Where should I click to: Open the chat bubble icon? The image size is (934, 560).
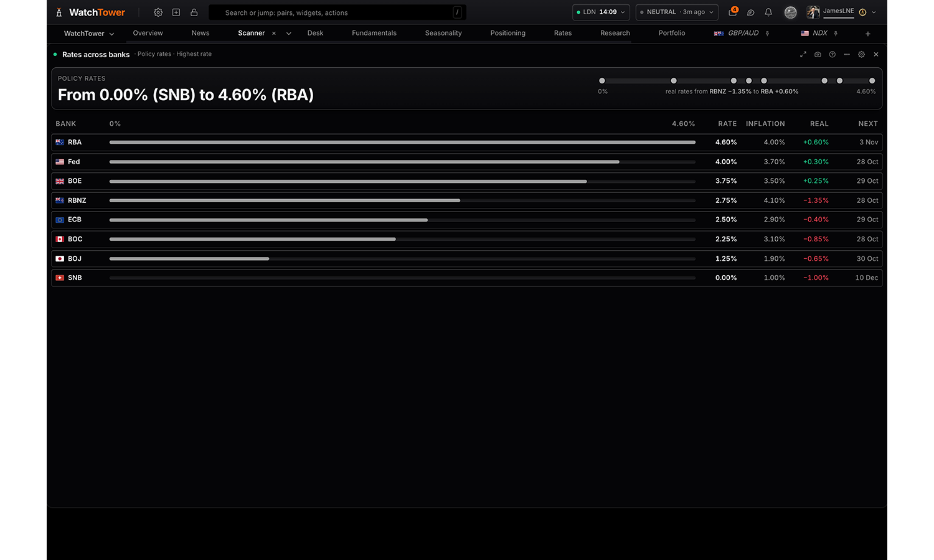(751, 12)
